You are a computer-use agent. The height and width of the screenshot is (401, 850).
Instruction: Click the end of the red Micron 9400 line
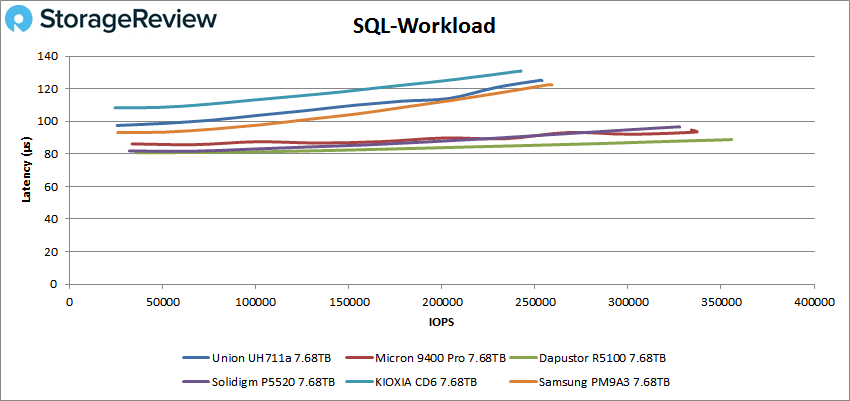(696, 131)
